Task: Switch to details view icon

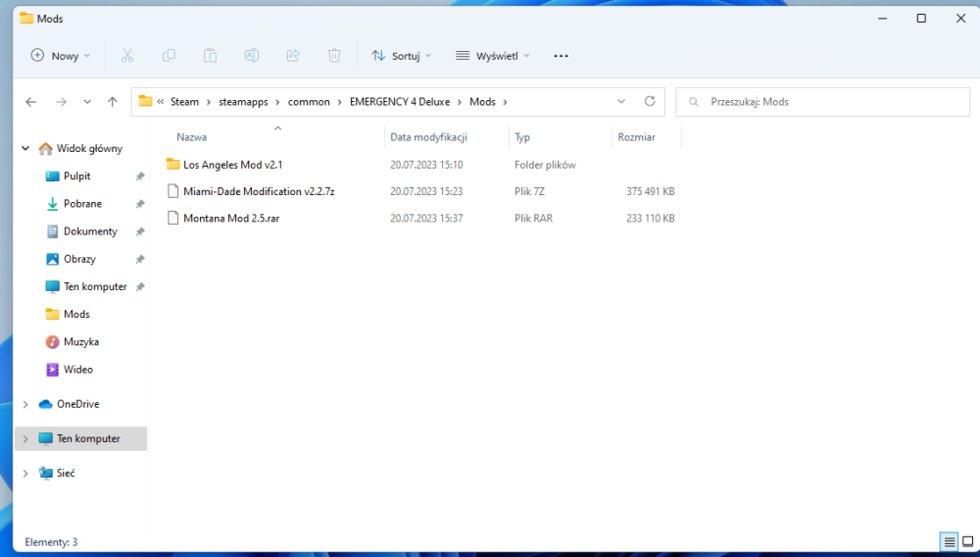Action: pos(950,542)
